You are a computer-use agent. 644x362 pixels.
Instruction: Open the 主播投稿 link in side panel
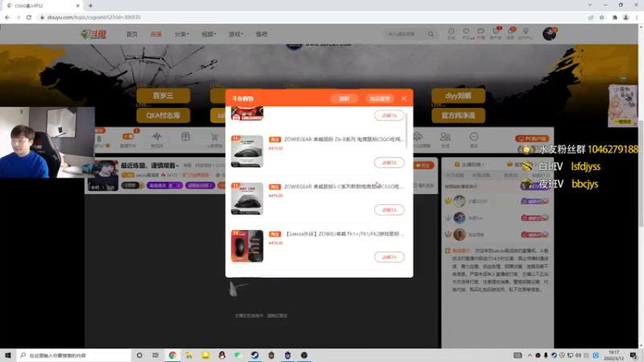click(470, 165)
